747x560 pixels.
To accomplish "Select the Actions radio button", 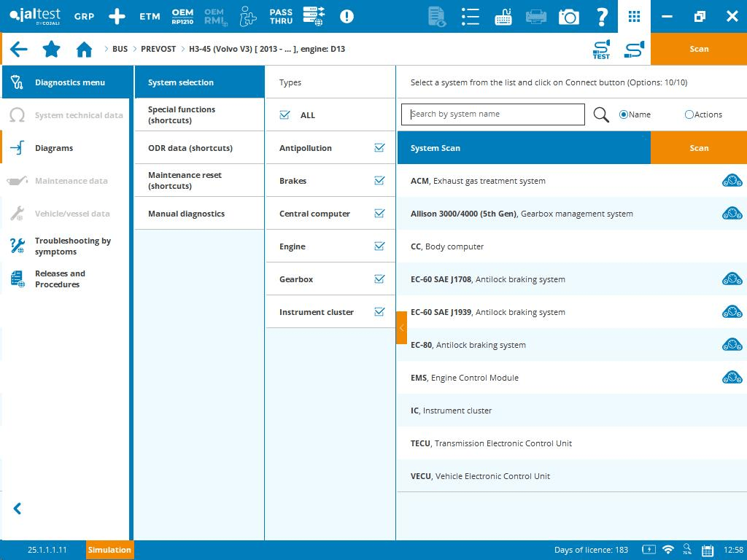I will (689, 114).
